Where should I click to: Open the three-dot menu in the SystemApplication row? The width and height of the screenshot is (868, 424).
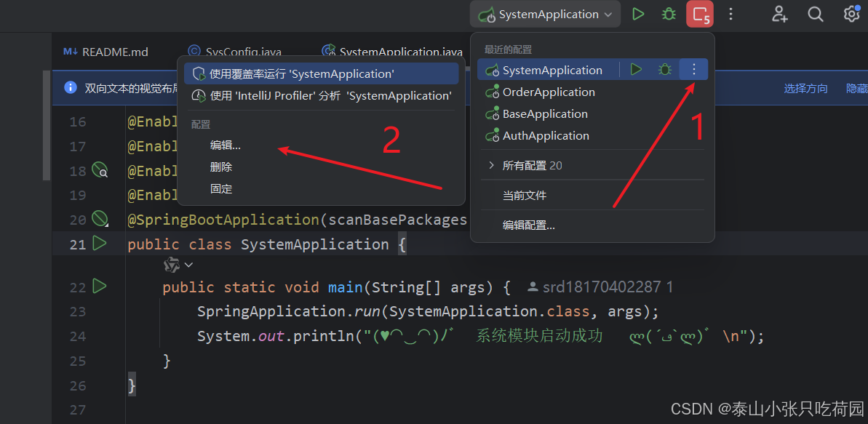[693, 70]
